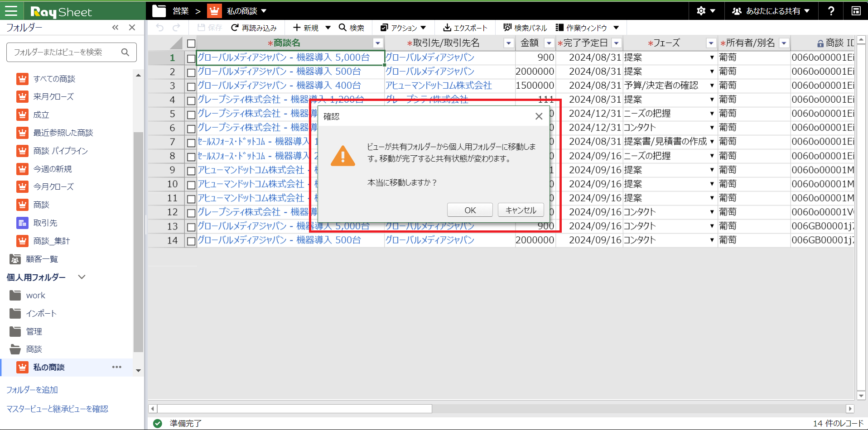Screen dimensions: 868x430
Task: Open the アヒューマンドットコム株式会社 account link in row 3
Action: [439, 86]
